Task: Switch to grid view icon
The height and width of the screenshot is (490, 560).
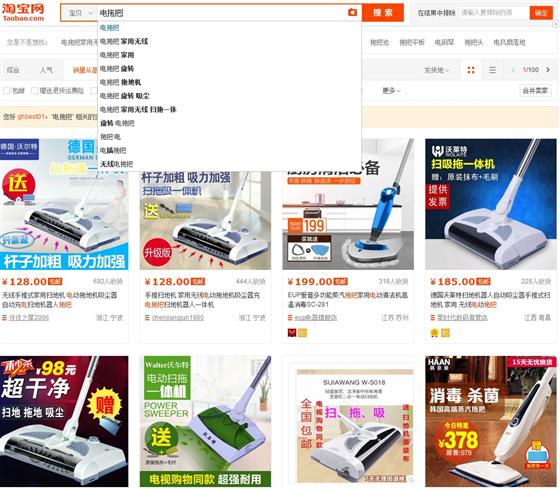Action: tap(471, 70)
